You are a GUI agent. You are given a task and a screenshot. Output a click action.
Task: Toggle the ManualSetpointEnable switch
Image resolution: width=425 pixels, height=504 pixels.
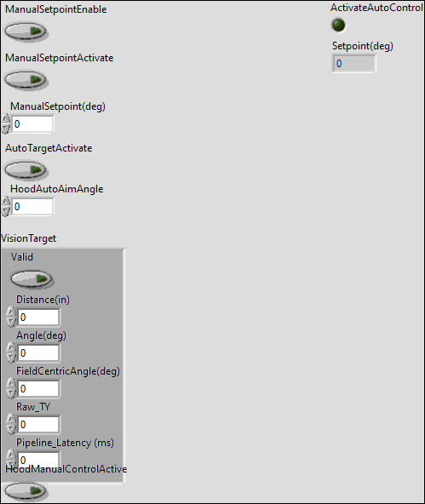click(26, 31)
